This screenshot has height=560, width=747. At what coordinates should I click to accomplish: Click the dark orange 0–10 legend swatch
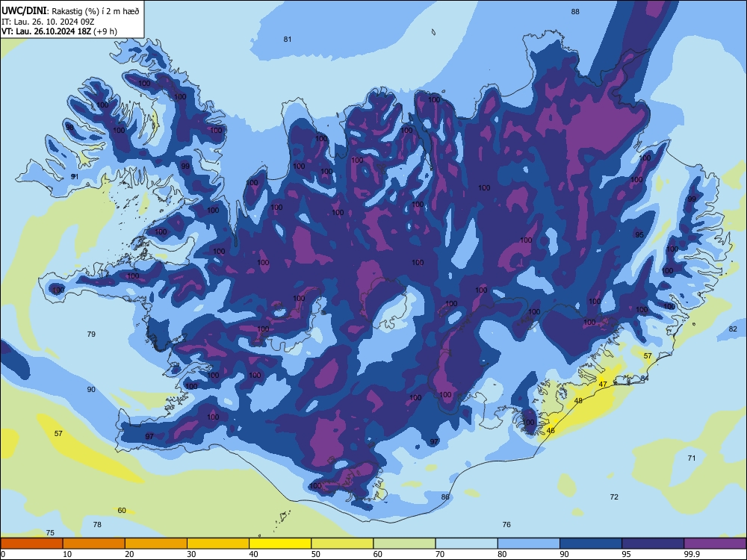coord(31,544)
